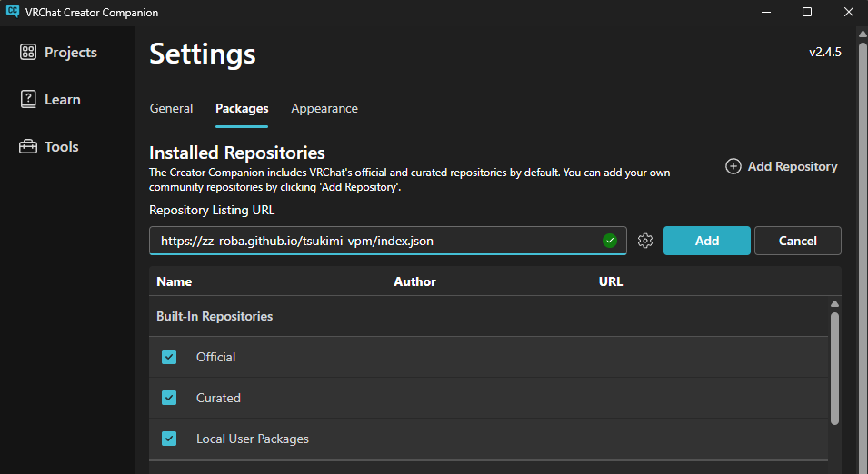Click the Author column header
The image size is (868, 474).
[414, 281]
